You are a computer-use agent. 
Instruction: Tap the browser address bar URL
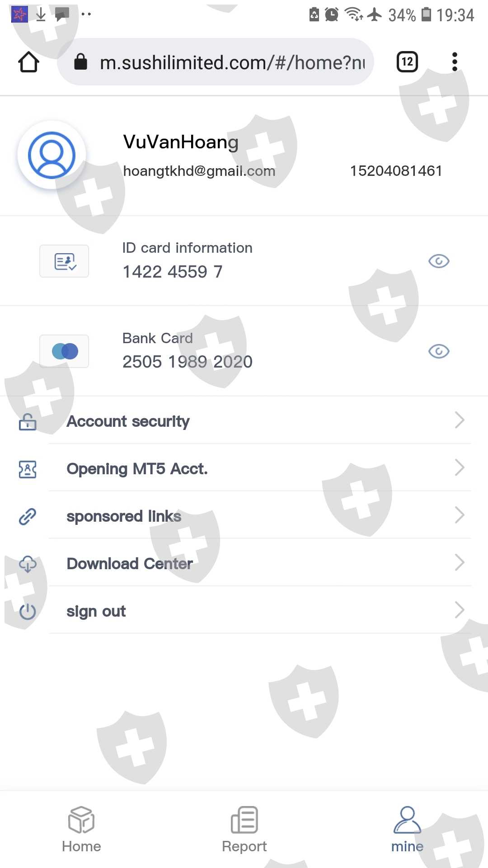231,62
